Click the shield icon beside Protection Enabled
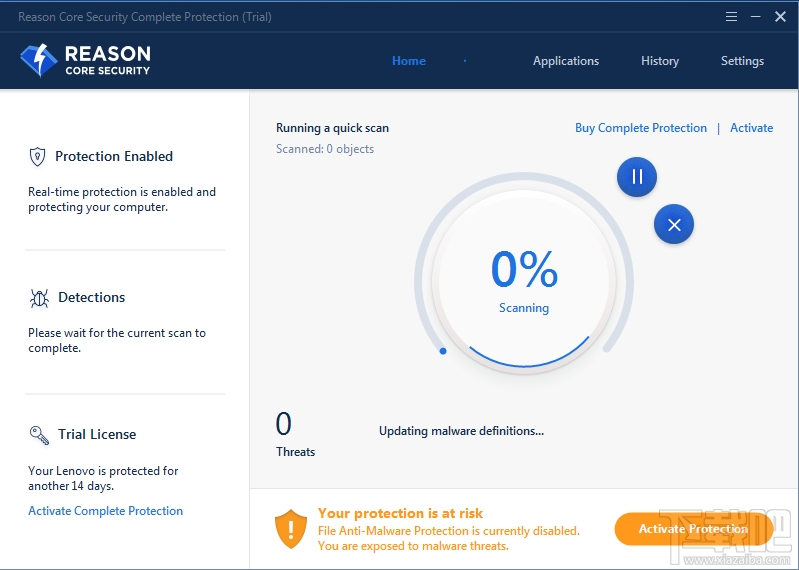799x570 pixels. [37, 156]
